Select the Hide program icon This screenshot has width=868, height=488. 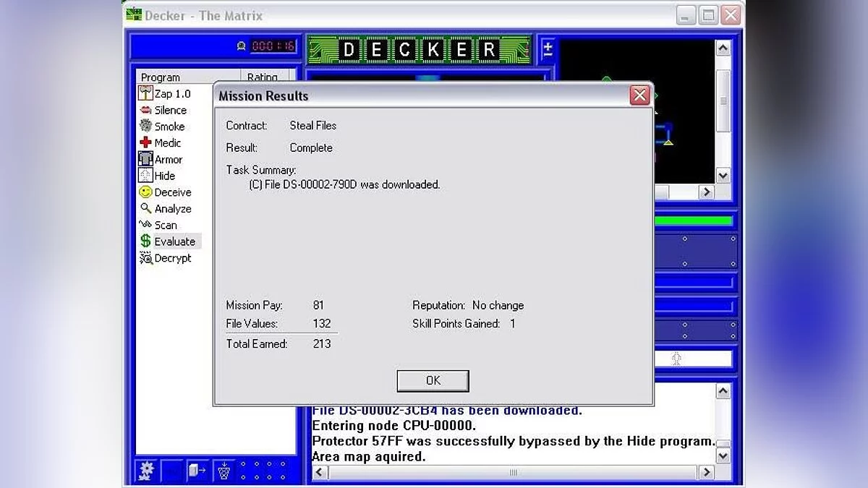pyautogui.click(x=145, y=176)
